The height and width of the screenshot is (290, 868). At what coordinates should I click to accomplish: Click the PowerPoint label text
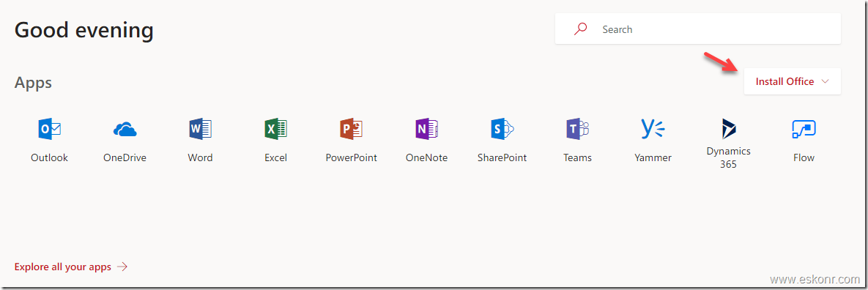coord(351,157)
